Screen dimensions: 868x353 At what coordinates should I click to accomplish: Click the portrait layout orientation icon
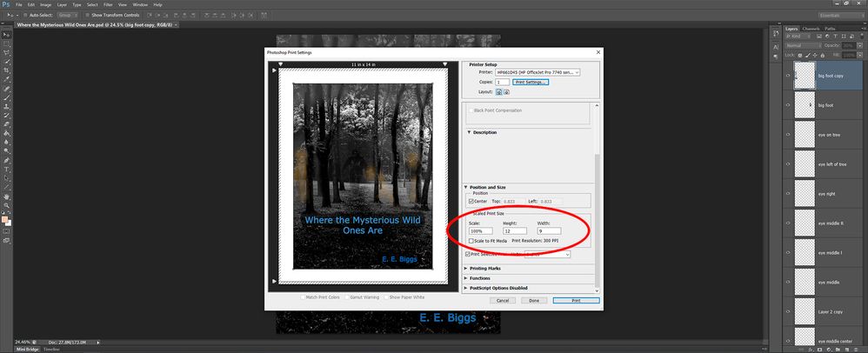[500, 91]
